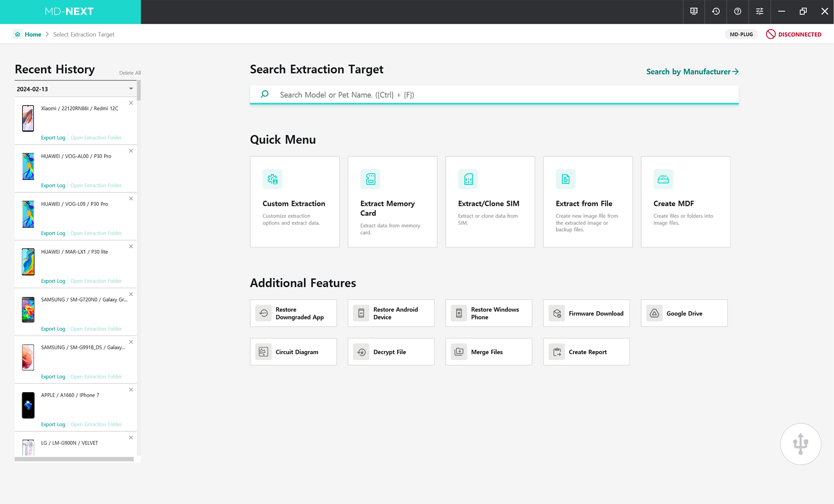Click 'APPLE / A1660 / iPhone 7' text

click(70, 395)
